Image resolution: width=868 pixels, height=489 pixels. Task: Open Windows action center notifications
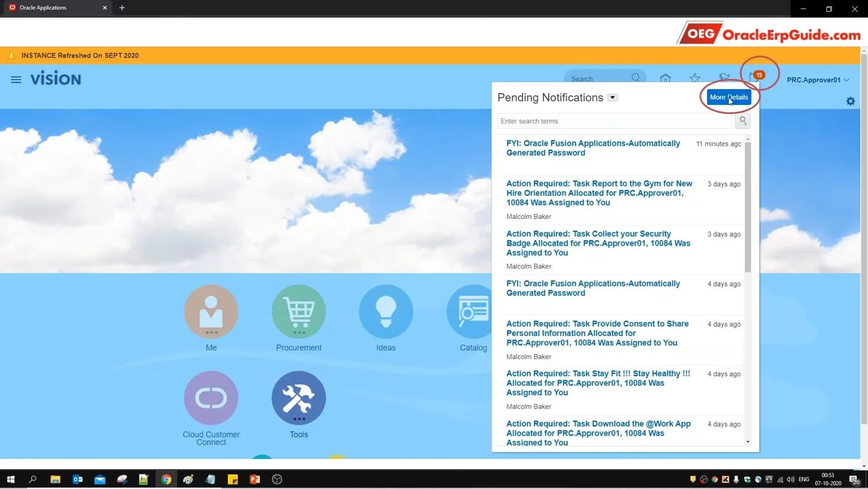point(854,480)
